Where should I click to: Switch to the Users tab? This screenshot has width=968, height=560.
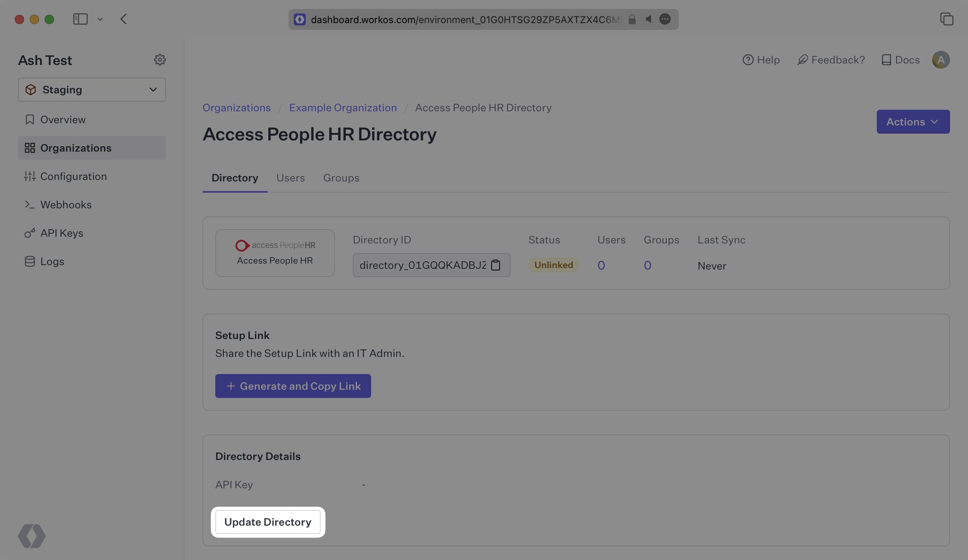pos(290,177)
